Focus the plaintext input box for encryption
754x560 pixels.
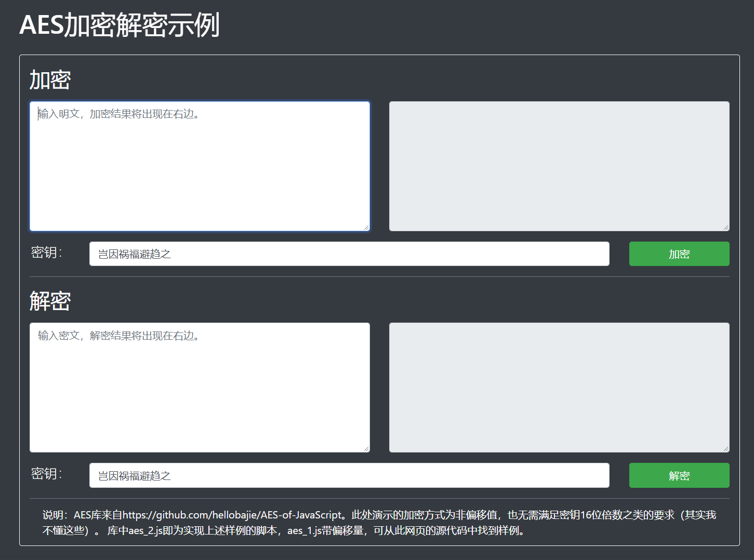pyautogui.click(x=200, y=166)
